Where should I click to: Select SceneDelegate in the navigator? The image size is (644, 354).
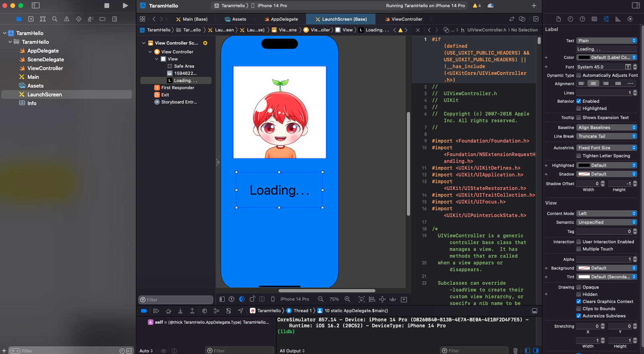tap(45, 59)
